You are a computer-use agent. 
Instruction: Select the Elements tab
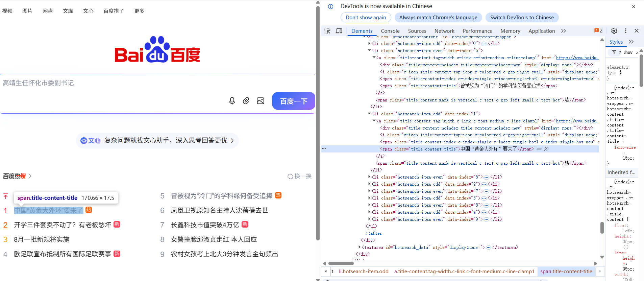coord(362,31)
